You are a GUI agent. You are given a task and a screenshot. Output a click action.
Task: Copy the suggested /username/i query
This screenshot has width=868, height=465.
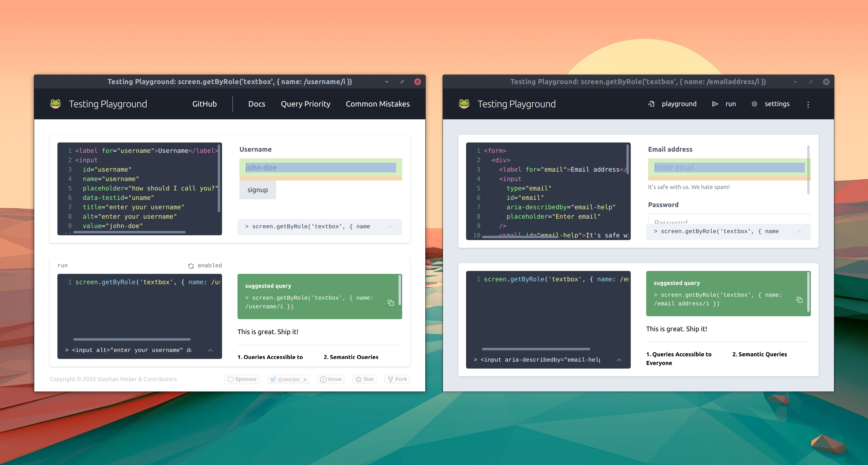tap(391, 303)
